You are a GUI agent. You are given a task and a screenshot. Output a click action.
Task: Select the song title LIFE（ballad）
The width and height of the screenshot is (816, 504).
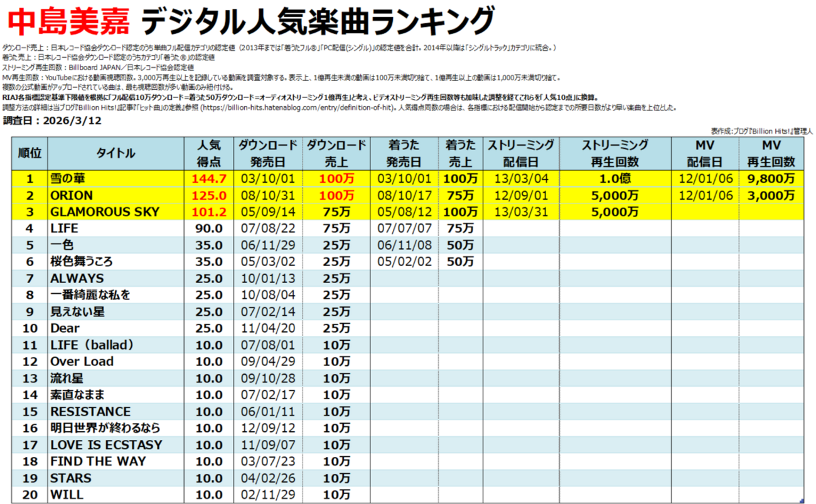(93, 345)
